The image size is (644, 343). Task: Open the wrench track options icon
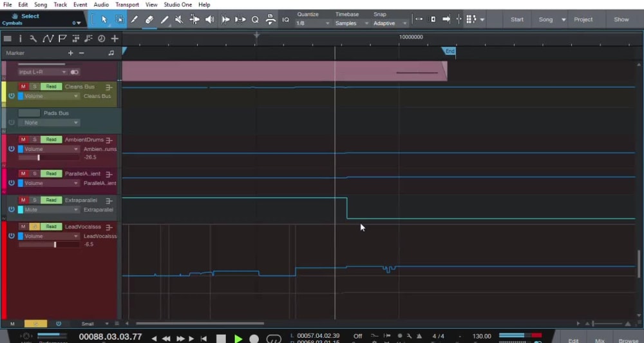tap(33, 39)
